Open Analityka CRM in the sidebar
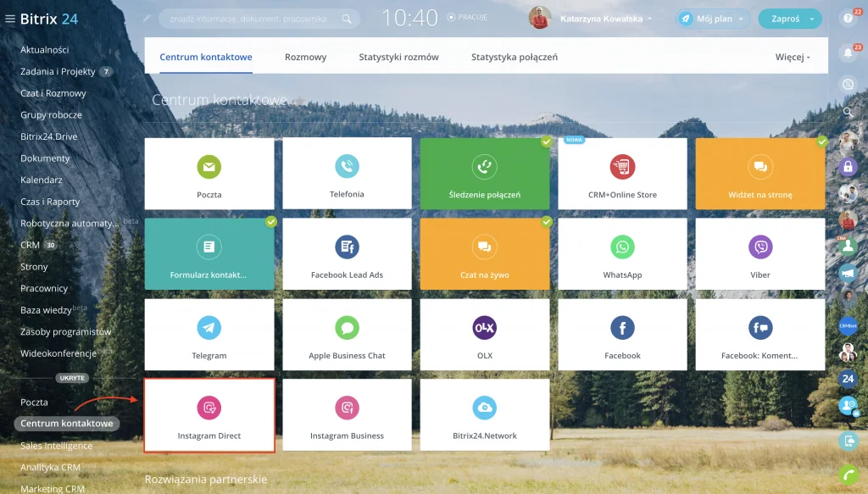Screen dimensions: 868x494 [50, 468]
